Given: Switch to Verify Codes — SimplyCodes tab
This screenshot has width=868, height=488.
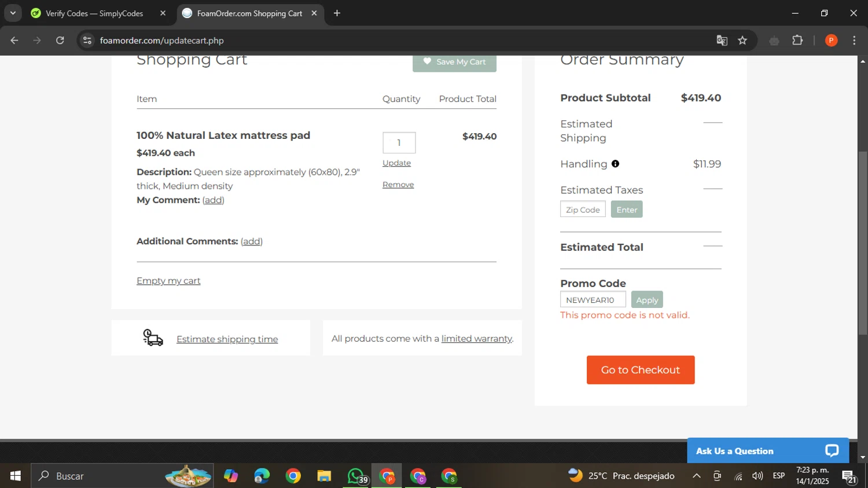Looking at the screenshot, I should (94, 13).
